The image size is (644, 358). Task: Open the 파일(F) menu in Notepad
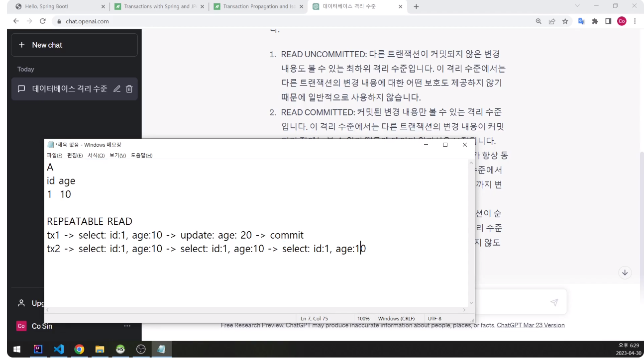pos(55,156)
